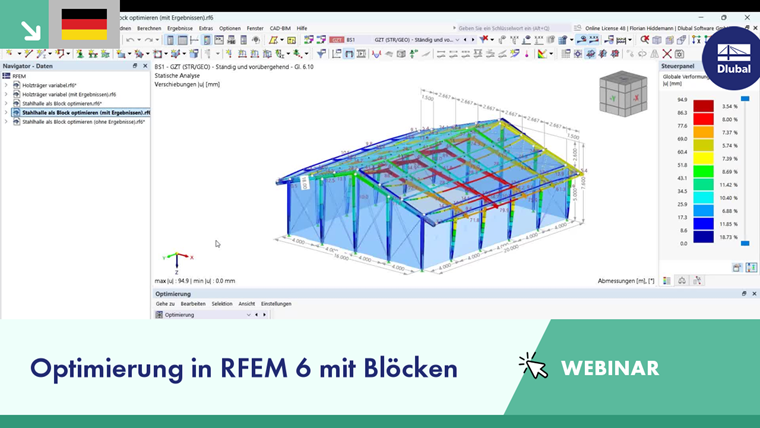
Task: Expand the Holzträger variabel.rf6 tree node
Action: click(x=6, y=85)
